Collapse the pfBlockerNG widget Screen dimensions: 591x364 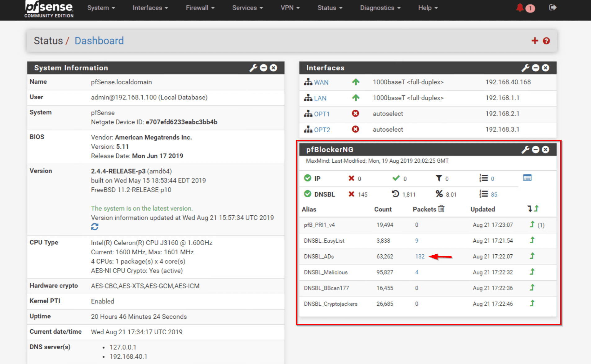[x=535, y=150]
